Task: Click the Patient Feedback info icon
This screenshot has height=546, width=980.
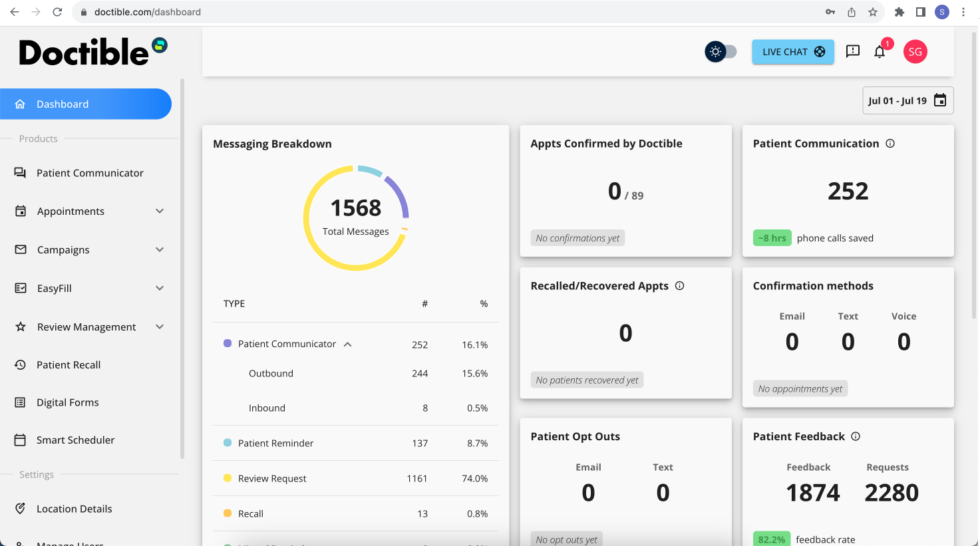Action: coord(855,436)
